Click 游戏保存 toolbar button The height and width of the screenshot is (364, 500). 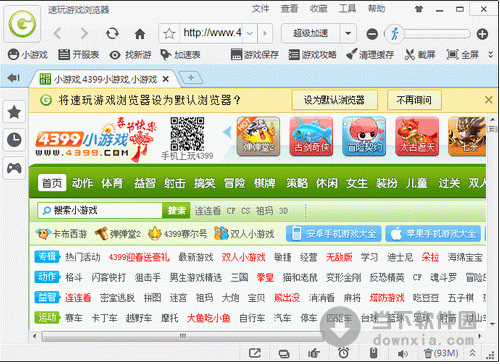(255, 55)
